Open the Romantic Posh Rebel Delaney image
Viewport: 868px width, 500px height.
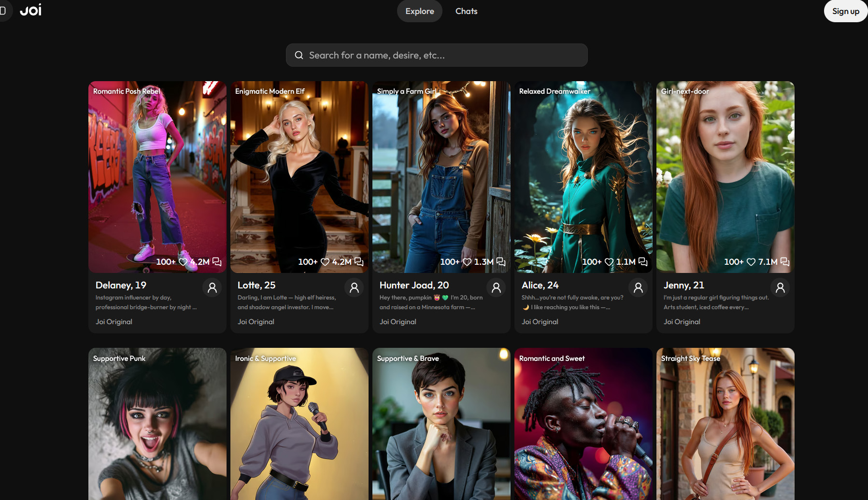click(x=157, y=177)
